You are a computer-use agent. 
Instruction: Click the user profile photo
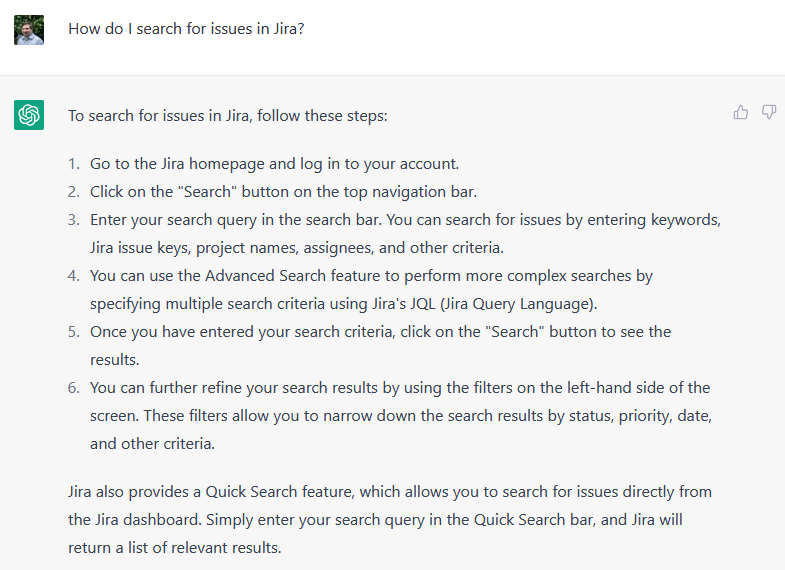pyautogui.click(x=29, y=29)
